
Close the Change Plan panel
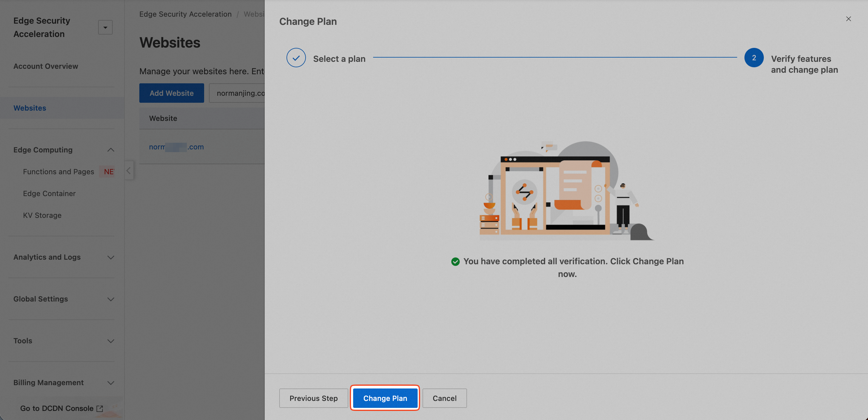[x=848, y=19]
